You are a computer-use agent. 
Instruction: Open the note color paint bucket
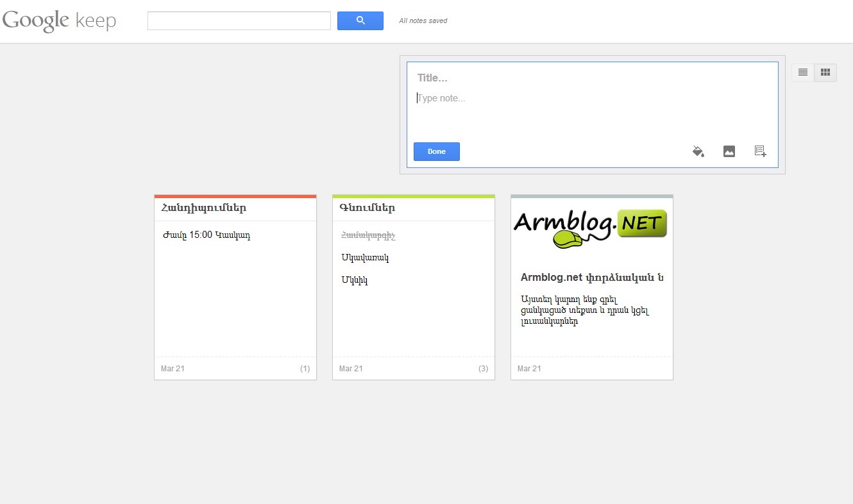(698, 151)
